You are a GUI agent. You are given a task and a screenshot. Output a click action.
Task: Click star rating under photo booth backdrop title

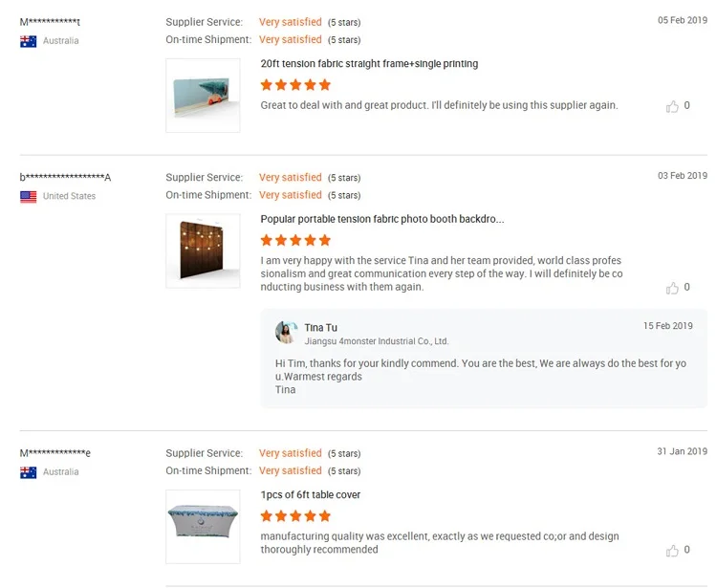[x=295, y=240]
